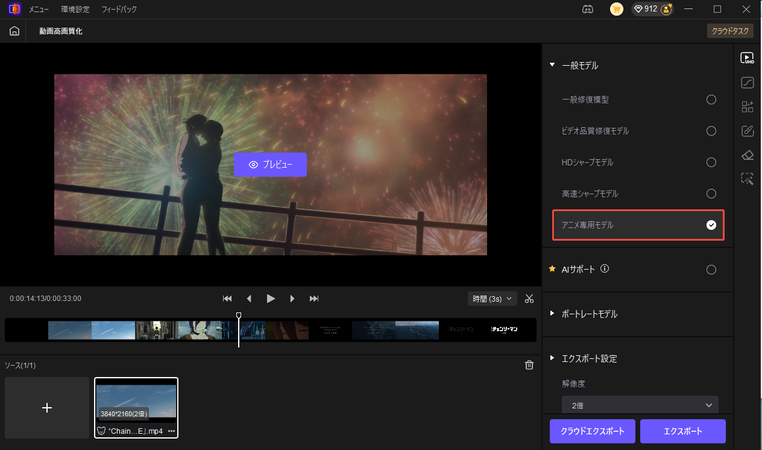Select the Chain...E.mp4 source thumbnail
Image resolution: width=762 pixels, height=450 pixels.
pyautogui.click(x=136, y=408)
